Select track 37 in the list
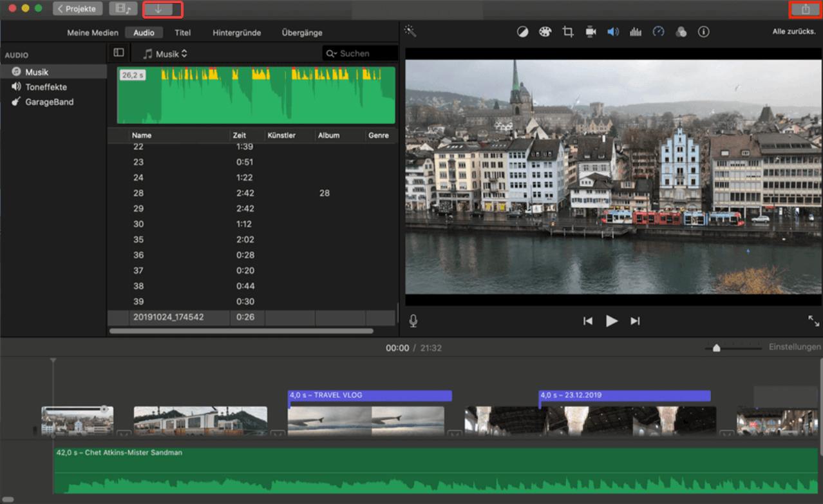The height and width of the screenshot is (504, 823). (x=251, y=270)
